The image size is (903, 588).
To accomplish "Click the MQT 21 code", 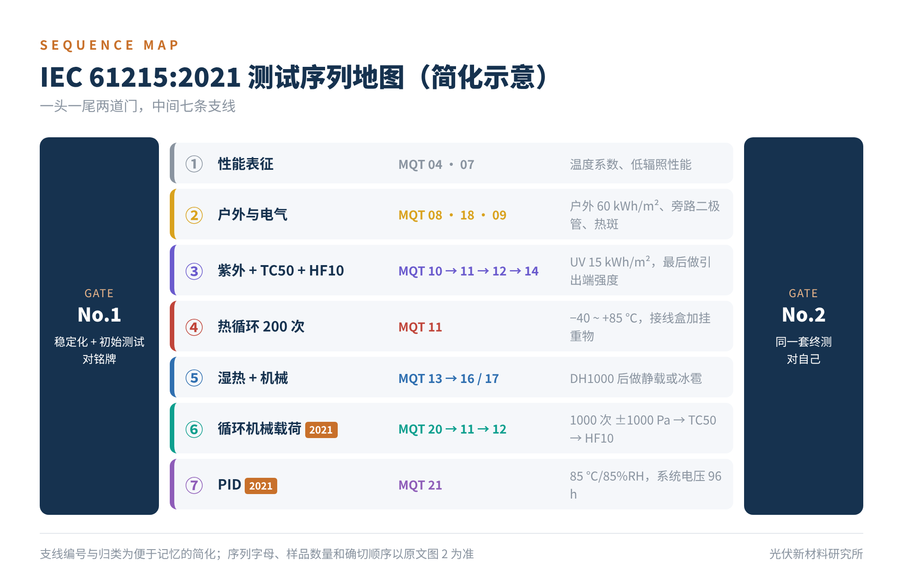I will click(x=420, y=485).
